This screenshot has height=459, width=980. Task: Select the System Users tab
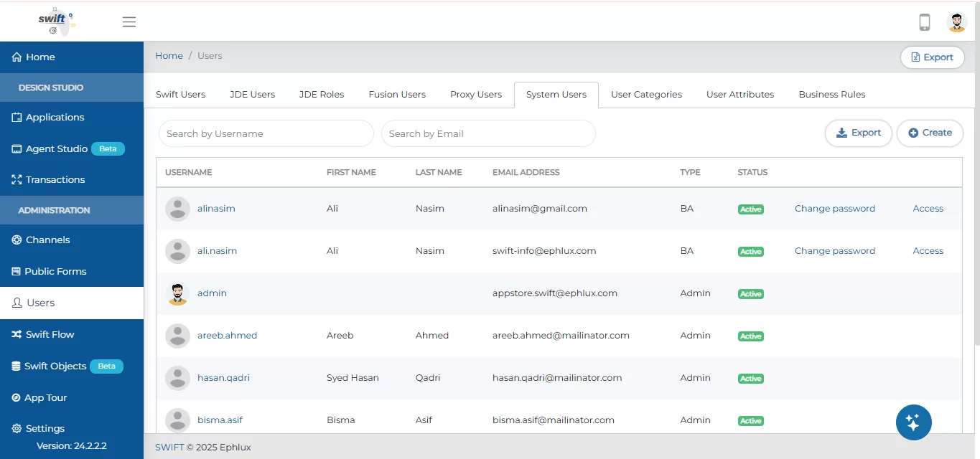(556, 95)
